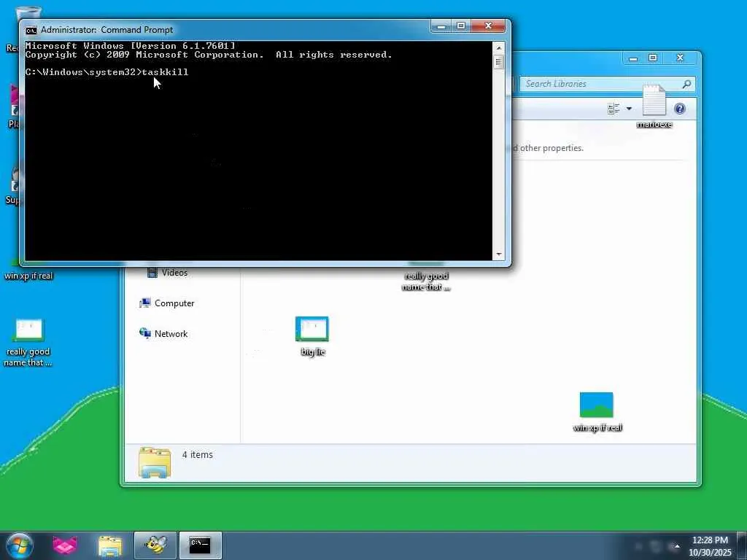Activate Command Prompt taskbar button
Screen dimensions: 747x560
[x=200, y=545]
